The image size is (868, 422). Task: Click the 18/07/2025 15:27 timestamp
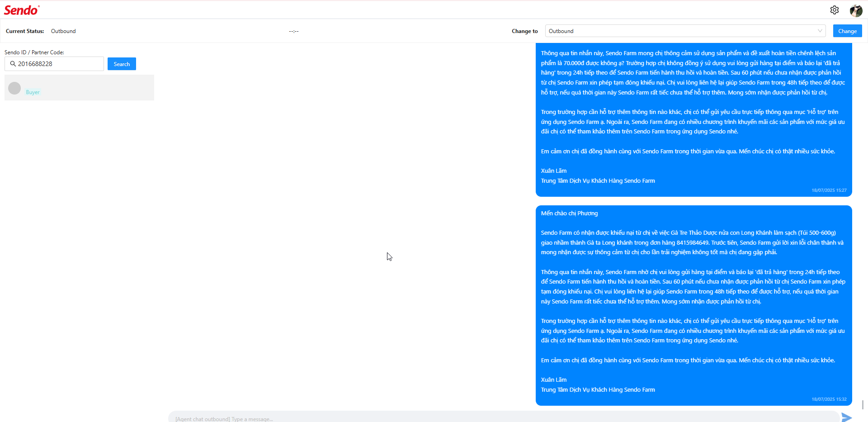pos(829,190)
